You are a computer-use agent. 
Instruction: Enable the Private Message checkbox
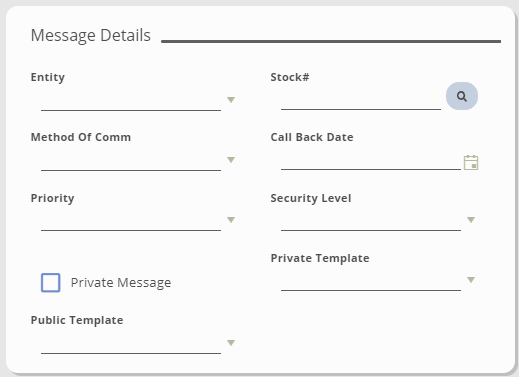(51, 283)
